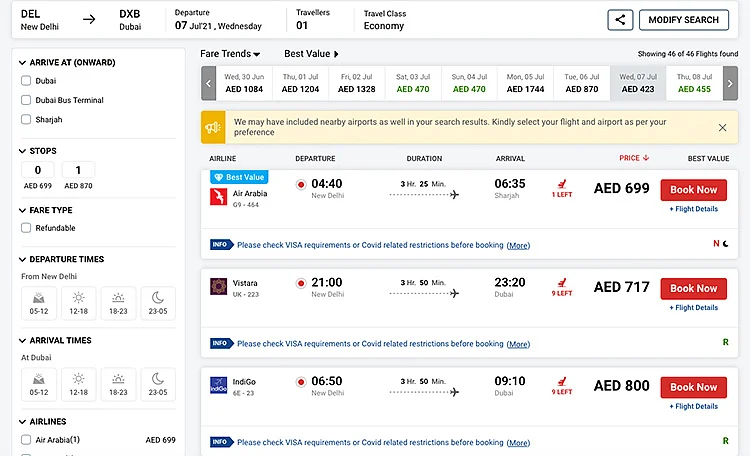Open Flight Details for Air Arabia flight
This screenshot has width=750, height=456.
(x=694, y=209)
